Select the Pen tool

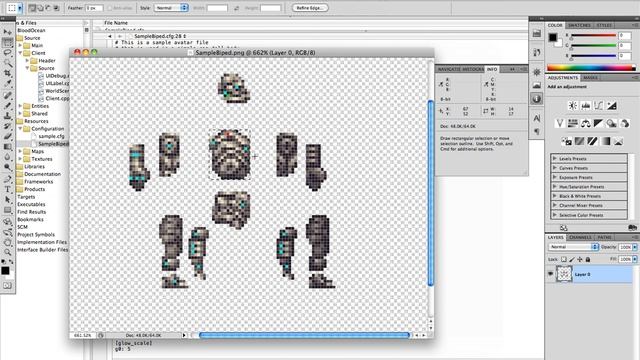pos(7,179)
